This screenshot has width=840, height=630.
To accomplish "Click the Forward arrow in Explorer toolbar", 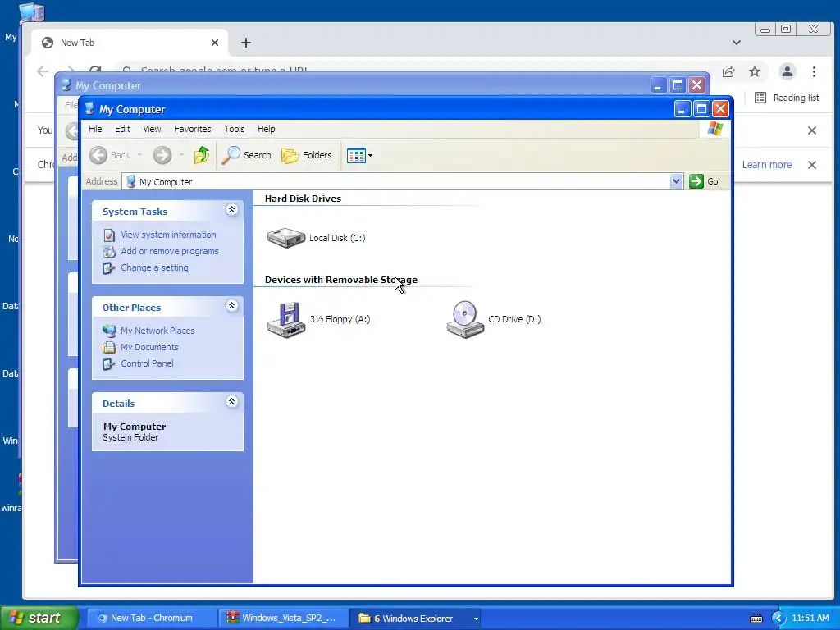I will [x=162, y=155].
